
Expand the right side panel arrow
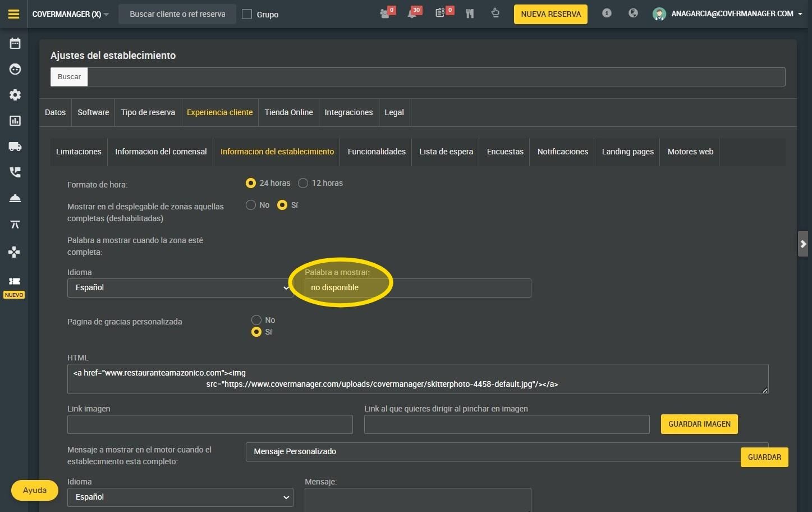(x=803, y=244)
